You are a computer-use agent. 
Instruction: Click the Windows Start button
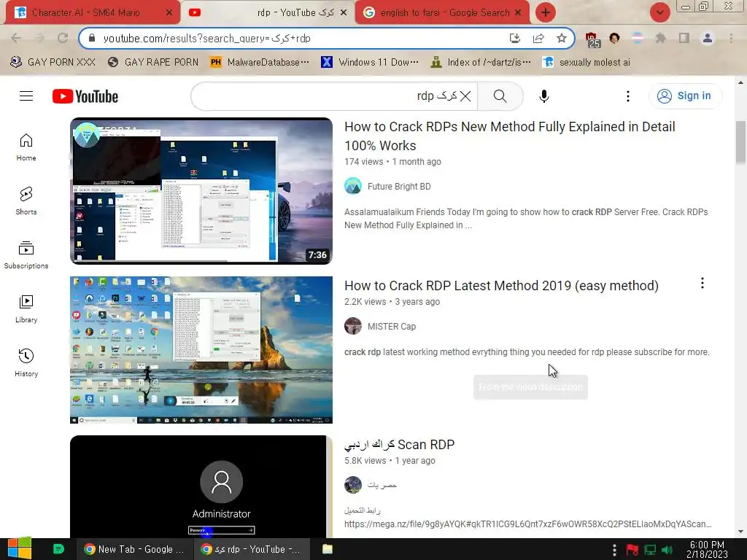[20, 549]
